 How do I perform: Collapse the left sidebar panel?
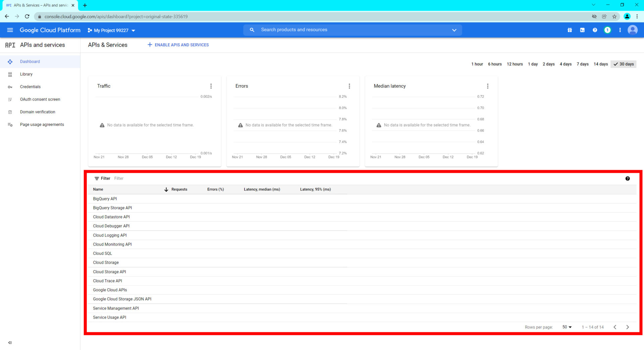point(10,343)
